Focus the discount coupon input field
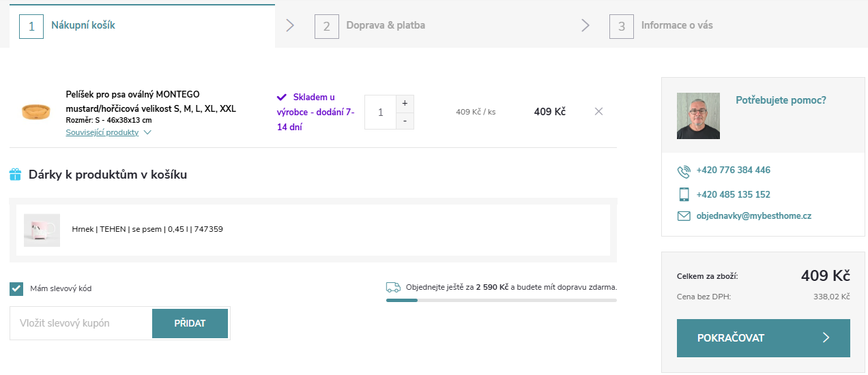Viewport: 868px width, 375px height. click(x=81, y=323)
